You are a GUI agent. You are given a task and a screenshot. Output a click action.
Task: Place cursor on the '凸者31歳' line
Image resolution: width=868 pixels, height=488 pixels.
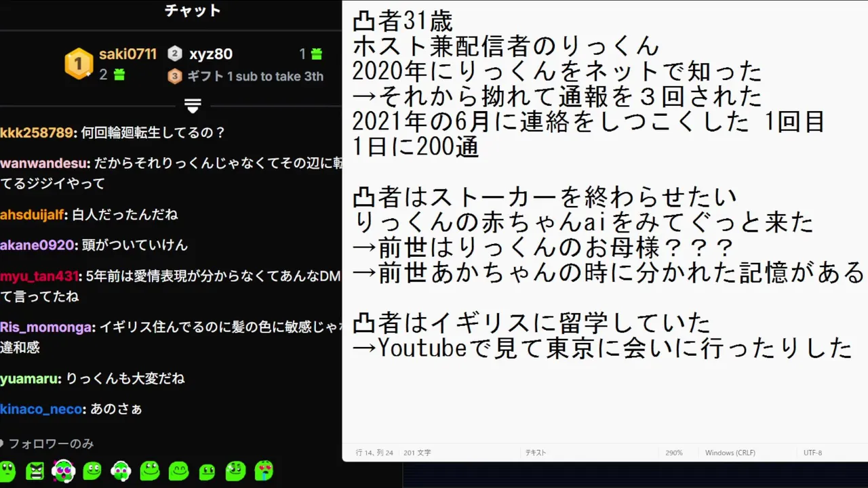(x=402, y=22)
